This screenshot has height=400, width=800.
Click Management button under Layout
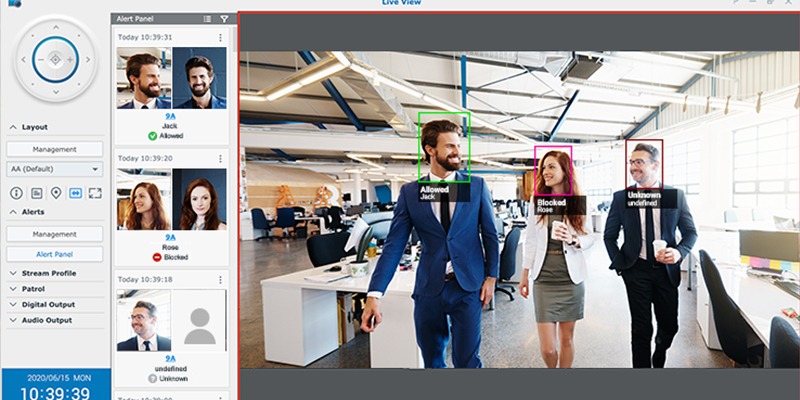(x=55, y=149)
